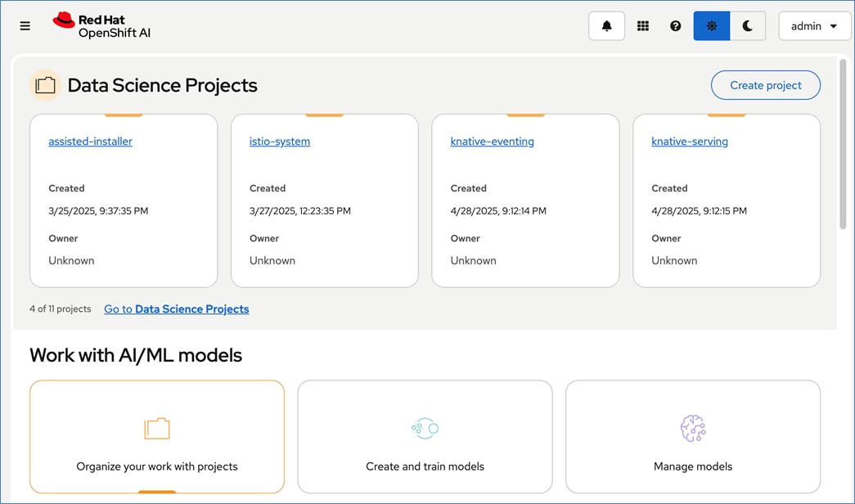Select the Manage models card
Image resolution: width=855 pixels, height=504 pixels.
pos(693,437)
